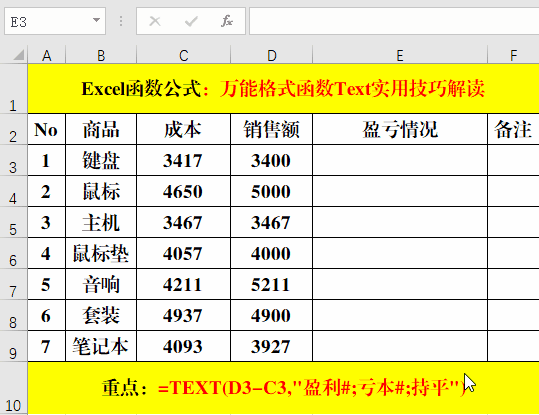Screen dimensions: 539x415
Task: Click the '盈亏情况' header cell
Action: [400, 129]
